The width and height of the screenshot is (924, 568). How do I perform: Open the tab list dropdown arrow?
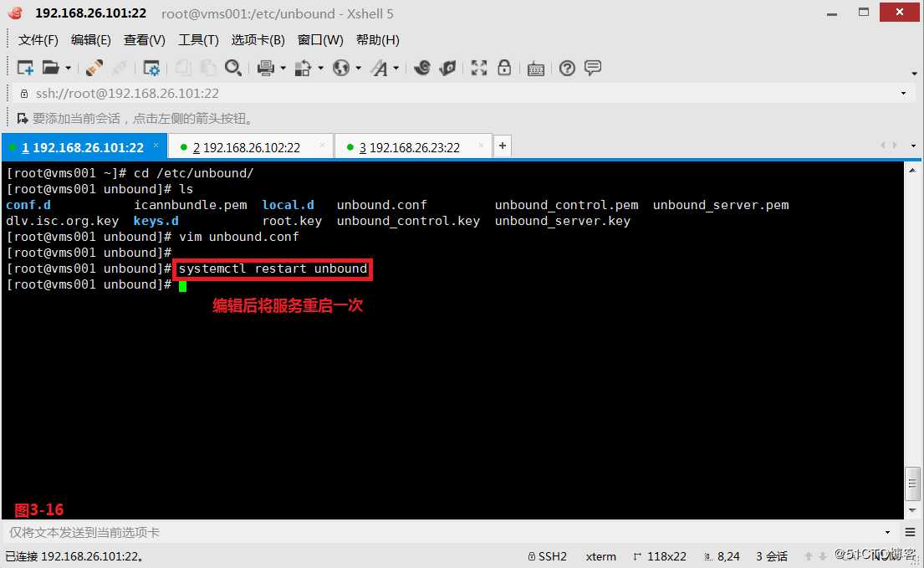coord(913,146)
